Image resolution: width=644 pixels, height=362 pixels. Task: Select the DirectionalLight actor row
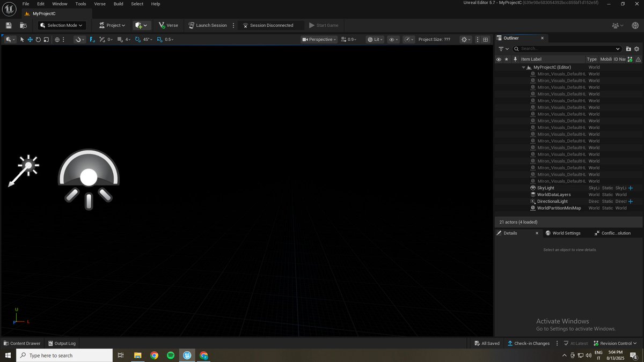568,201
